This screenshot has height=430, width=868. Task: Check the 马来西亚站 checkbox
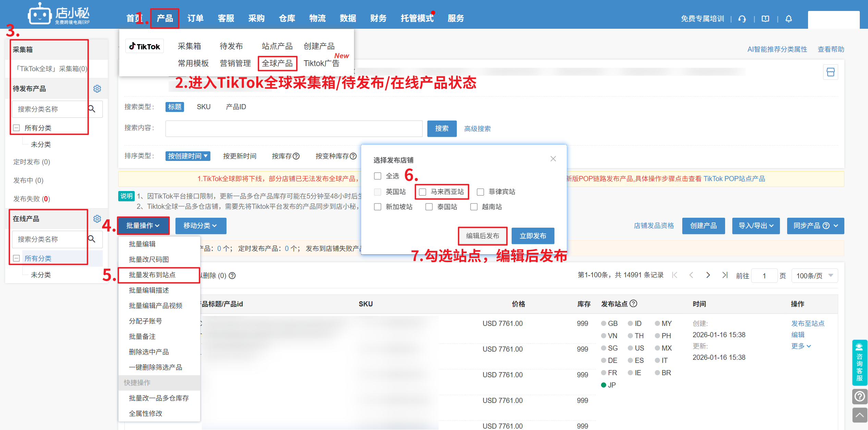[423, 192]
